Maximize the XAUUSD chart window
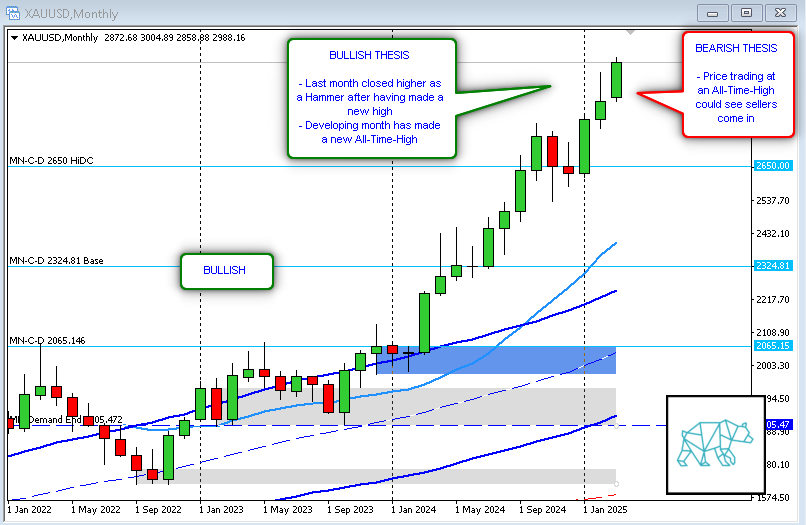 [745, 13]
